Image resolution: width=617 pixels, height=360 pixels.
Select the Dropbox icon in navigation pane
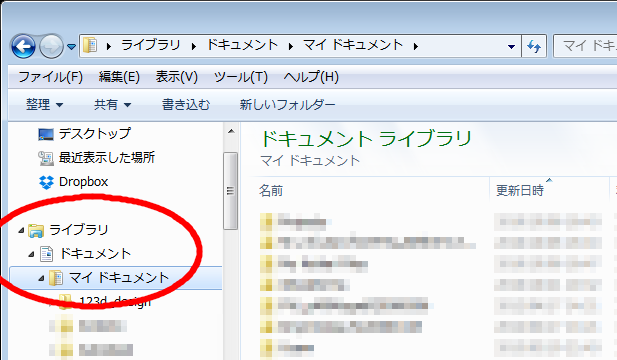pos(46,182)
